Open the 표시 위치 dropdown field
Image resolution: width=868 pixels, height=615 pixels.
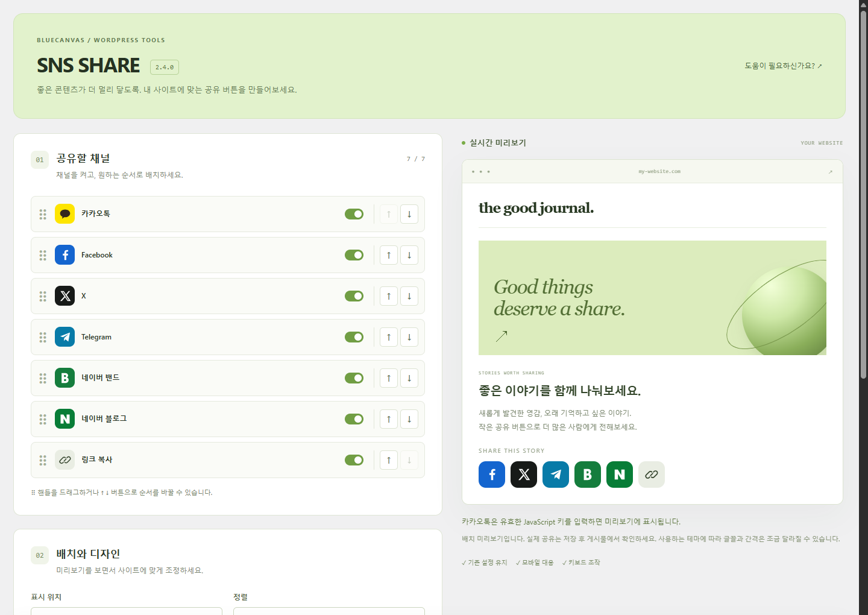[x=127, y=611]
